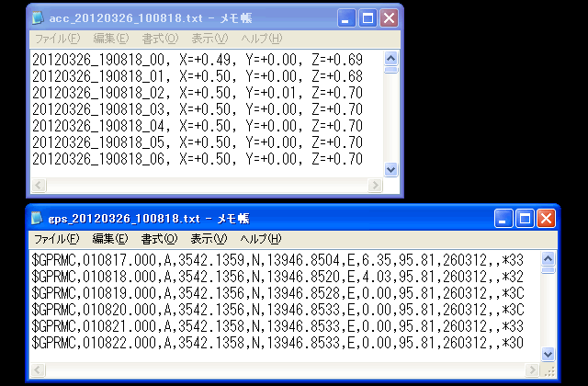The height and width of the screenshot is (386, 588).
Task: Click the Notepad icon in eps_20120326_100818.txt title bar
Action: (x=38, y=218)
